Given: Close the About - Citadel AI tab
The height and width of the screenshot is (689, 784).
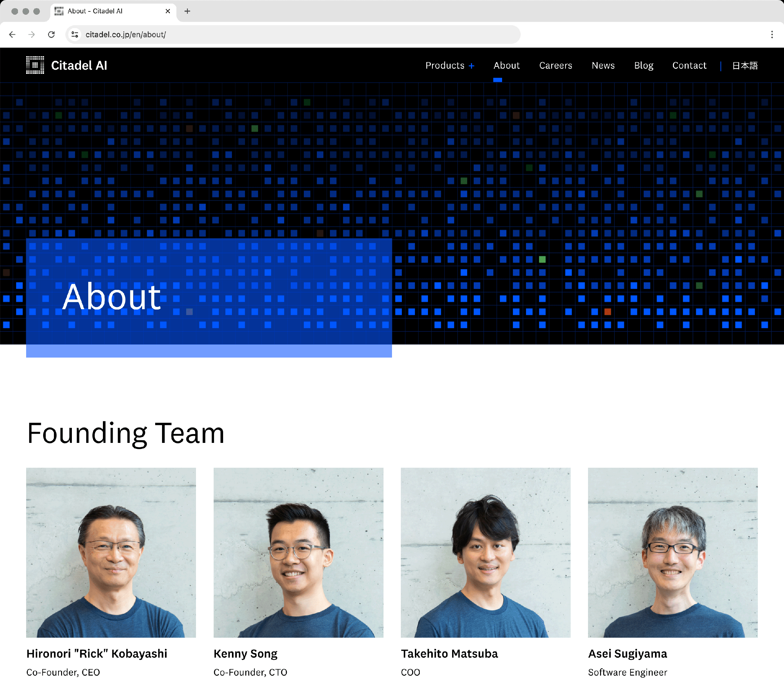Looking at the screenshot, I should coord(168,11).
